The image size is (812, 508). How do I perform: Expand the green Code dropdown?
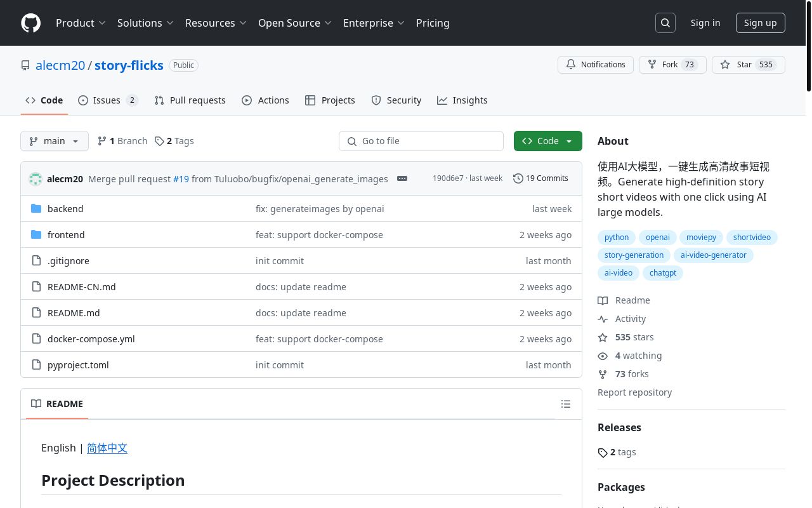point(547,141)
